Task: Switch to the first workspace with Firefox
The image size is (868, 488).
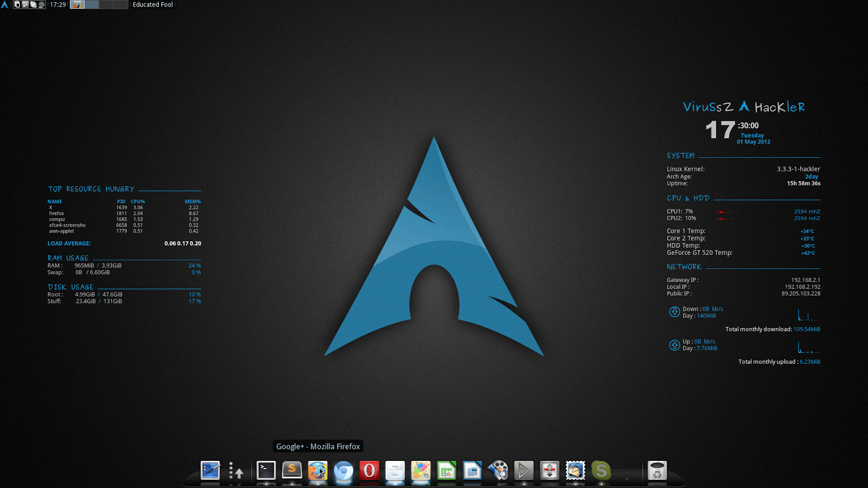Action: tap(77, 4)
